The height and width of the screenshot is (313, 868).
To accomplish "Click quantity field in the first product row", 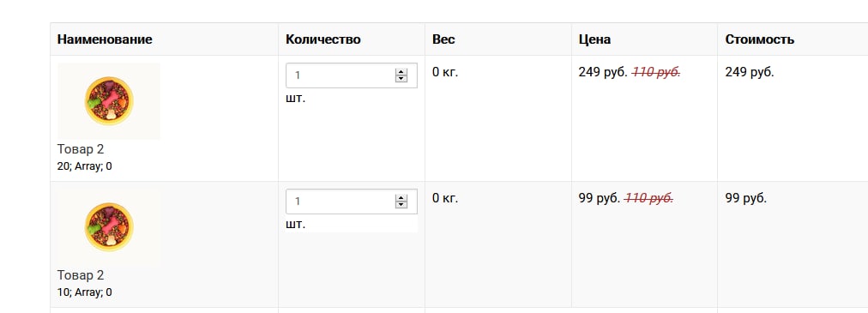I will (352, 75).
